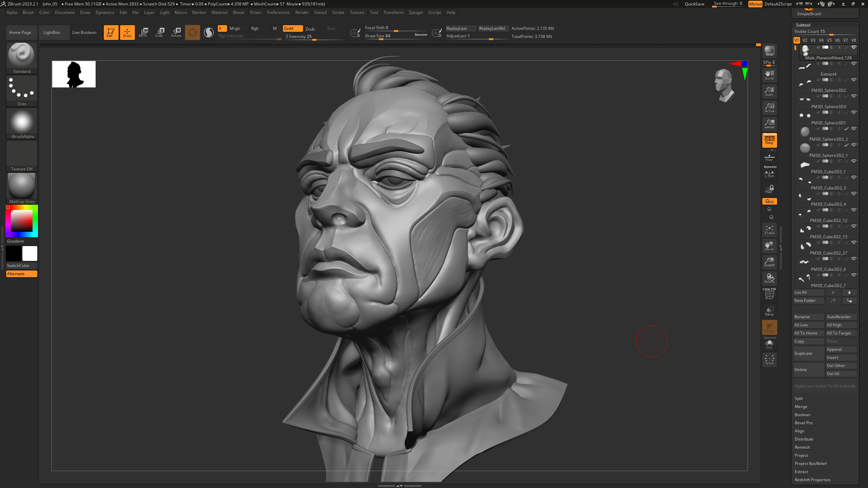Image resolution: width=868 pixels, height=488 pixels.
Task: Select the Scale transform tool
Action: click(x=159, y=32)
